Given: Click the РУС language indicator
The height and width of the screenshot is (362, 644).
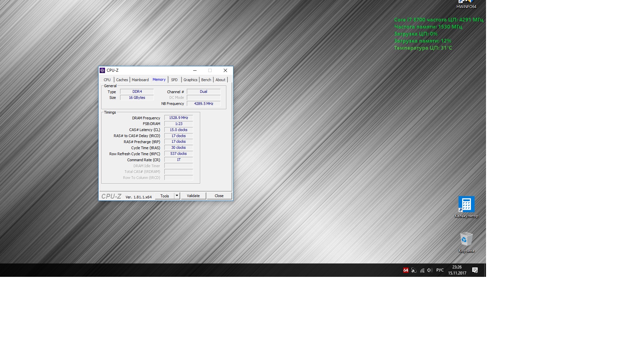Looking at the screenshot, I should 440,270.
